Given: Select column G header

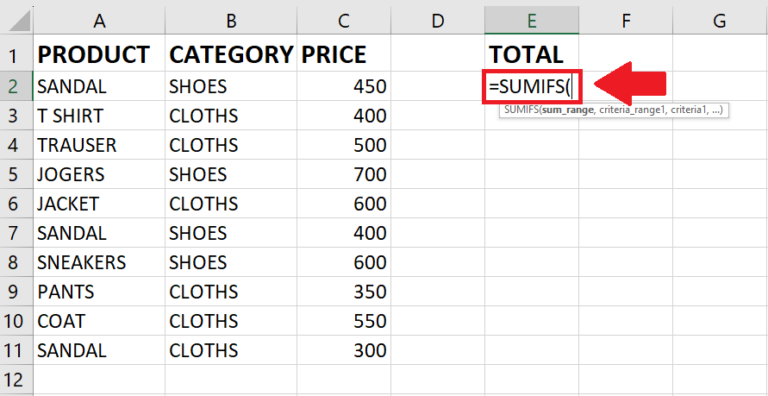Looking at the screenshot, I should point(720,21).
